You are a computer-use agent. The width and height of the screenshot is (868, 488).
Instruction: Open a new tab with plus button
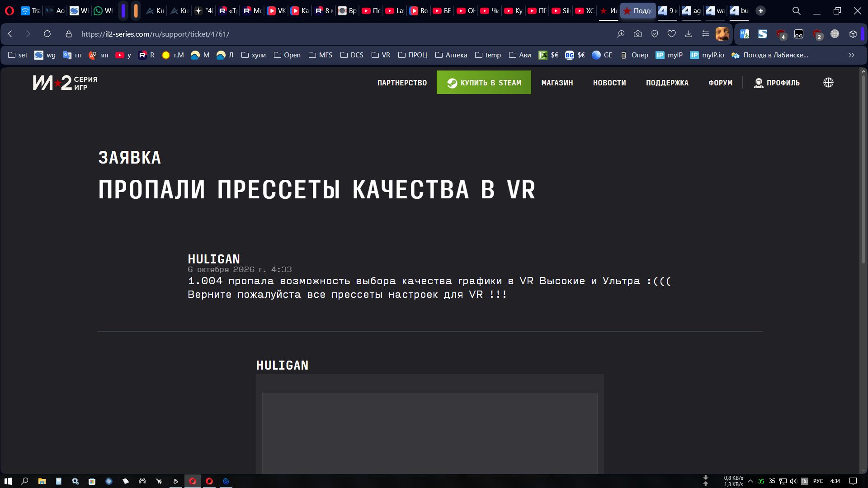click(x=761, y=11)
